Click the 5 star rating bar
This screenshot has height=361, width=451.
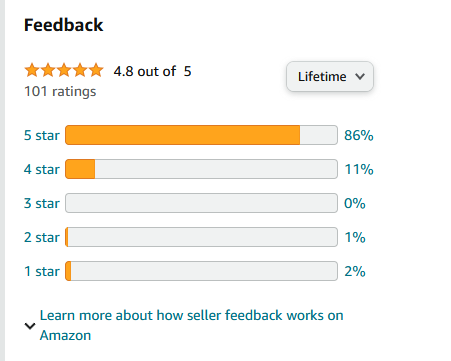tap(201, 135)
